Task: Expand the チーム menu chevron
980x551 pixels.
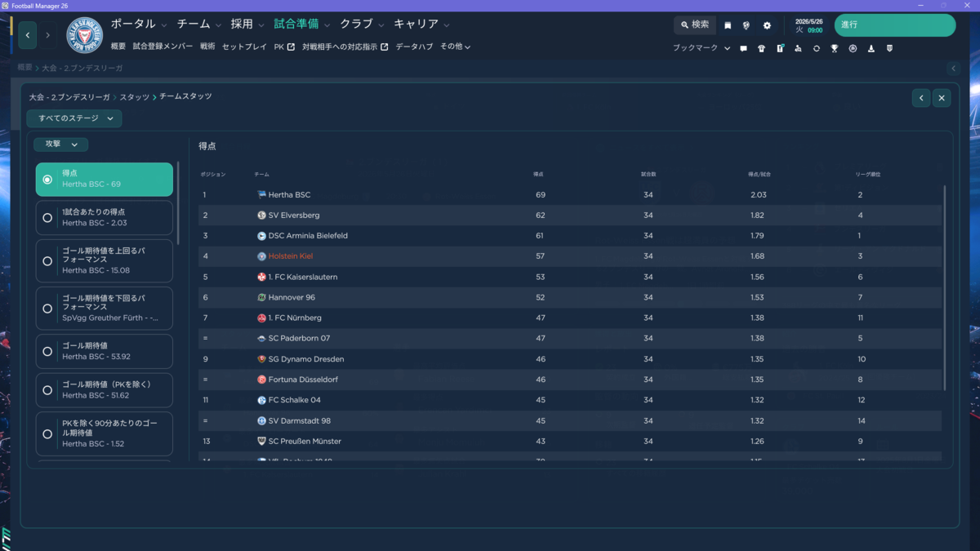Action: (218, 25)
